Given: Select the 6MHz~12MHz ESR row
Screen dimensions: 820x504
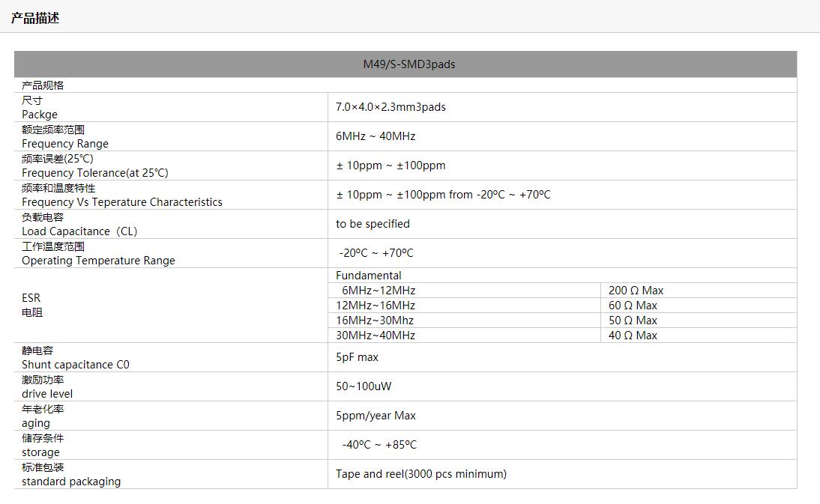Looking at the screenshot, I should pos(379,291).
